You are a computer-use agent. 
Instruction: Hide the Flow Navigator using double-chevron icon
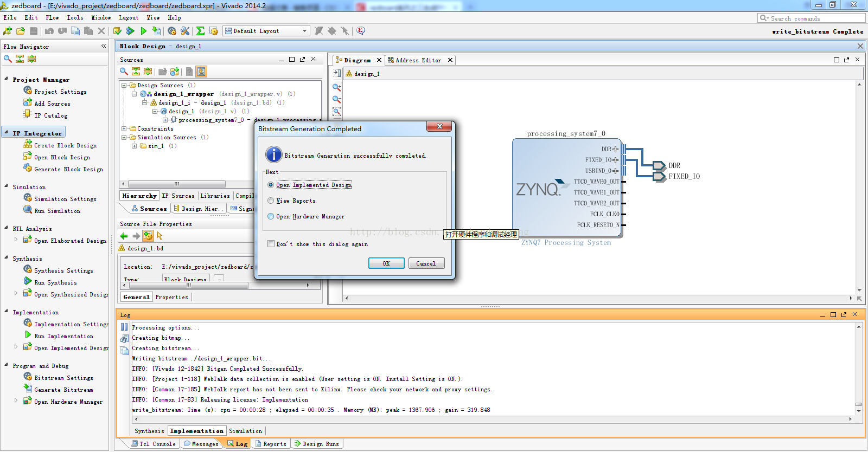click(x=104, y=46)
